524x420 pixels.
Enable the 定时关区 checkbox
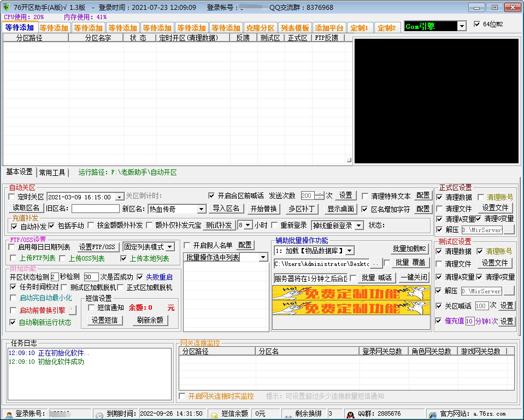click(12, 197)
